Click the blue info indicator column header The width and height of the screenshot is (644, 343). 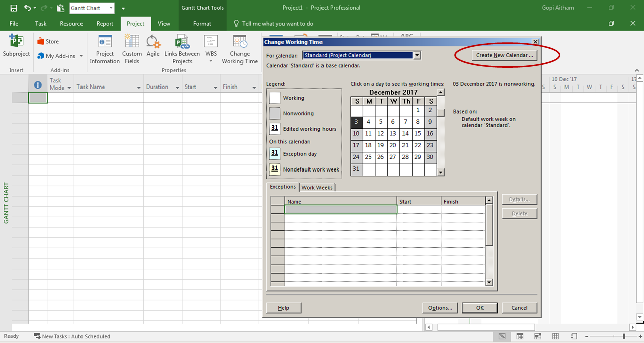pyautogui.click(x=38, y=85)
